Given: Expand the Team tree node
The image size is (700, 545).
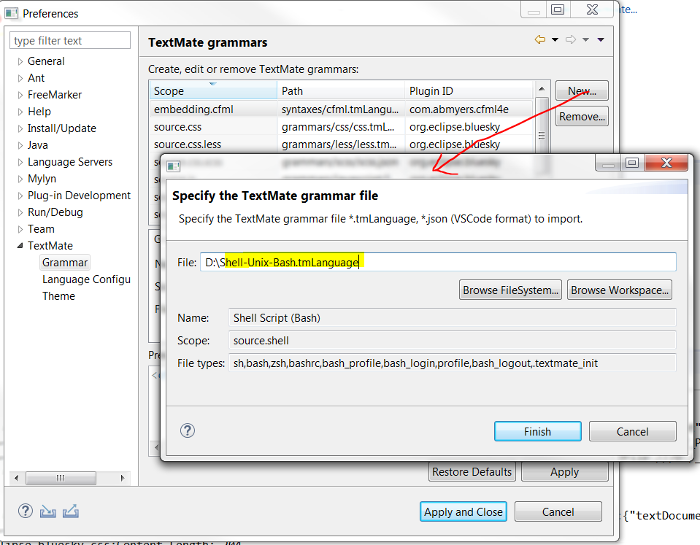Looking at the screenshot, I should point(20,229).
